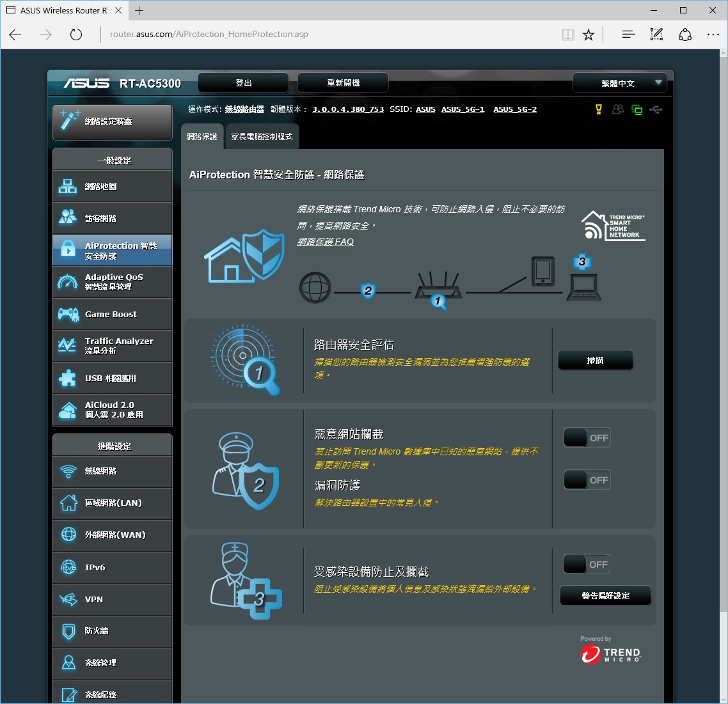Click the ASUS logo in header

pyautogui.click(x=86, y=83)
